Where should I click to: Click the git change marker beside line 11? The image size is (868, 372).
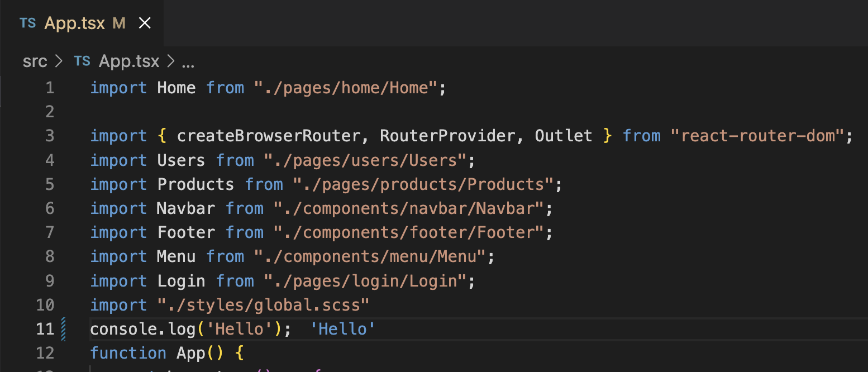64,328
